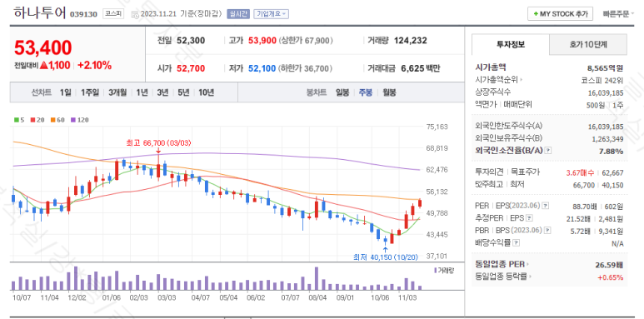Click the red up-triangle beside 1,100 change
644x319 pixels.
tap(44, 65)
